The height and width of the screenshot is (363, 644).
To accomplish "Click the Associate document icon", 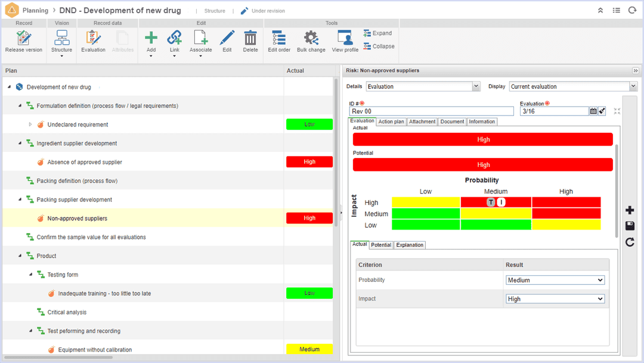I will pos(200,38).
